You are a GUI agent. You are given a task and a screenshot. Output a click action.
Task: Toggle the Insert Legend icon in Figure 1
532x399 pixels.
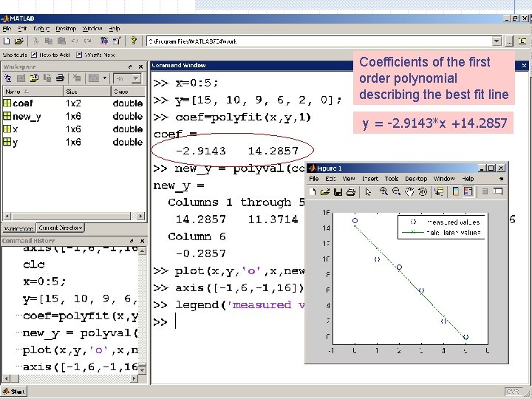tap(468, 191)
